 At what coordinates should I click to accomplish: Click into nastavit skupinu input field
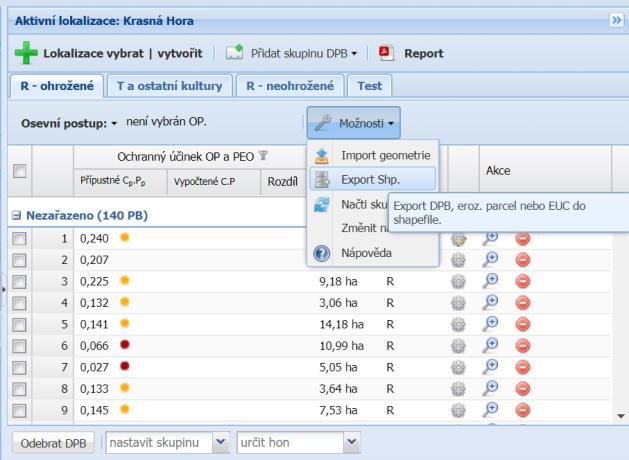(x=159, y=443)
